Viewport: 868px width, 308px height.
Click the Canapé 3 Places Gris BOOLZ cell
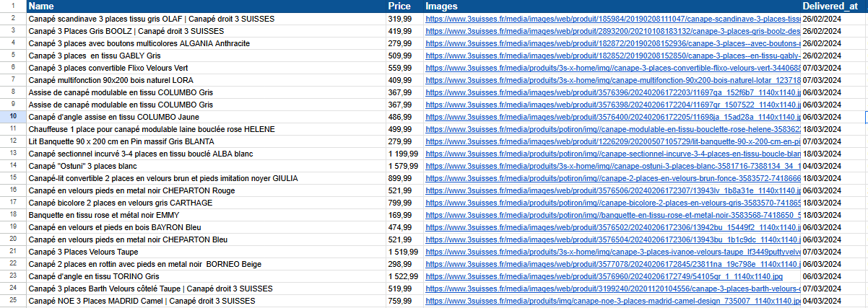pyautogui.click(x=206, y=31)
